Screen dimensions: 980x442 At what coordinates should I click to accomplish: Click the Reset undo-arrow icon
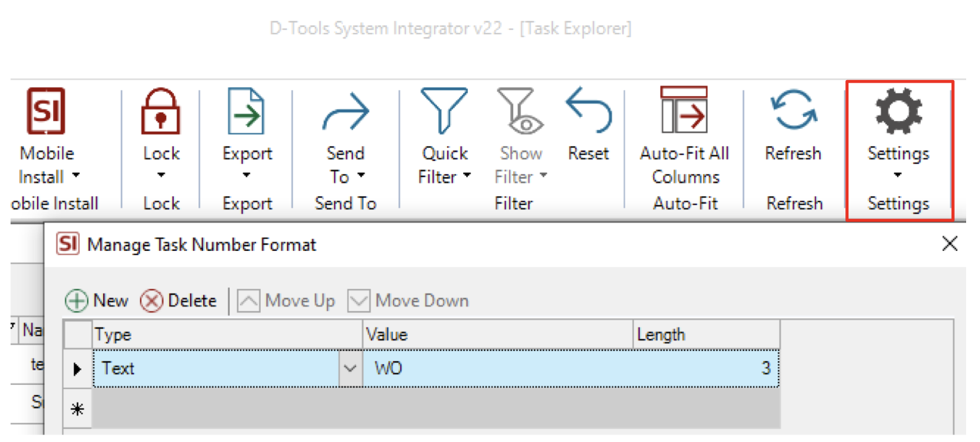[x=588, y=109]
